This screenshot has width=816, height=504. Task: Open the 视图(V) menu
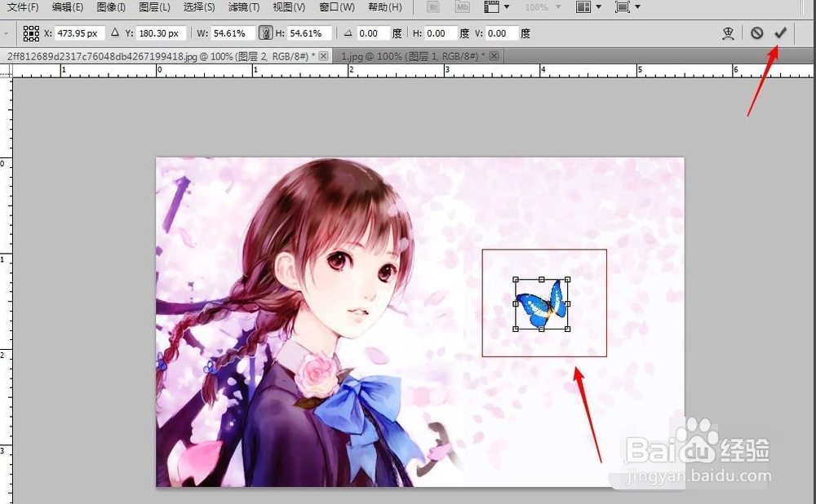(289, 7)
